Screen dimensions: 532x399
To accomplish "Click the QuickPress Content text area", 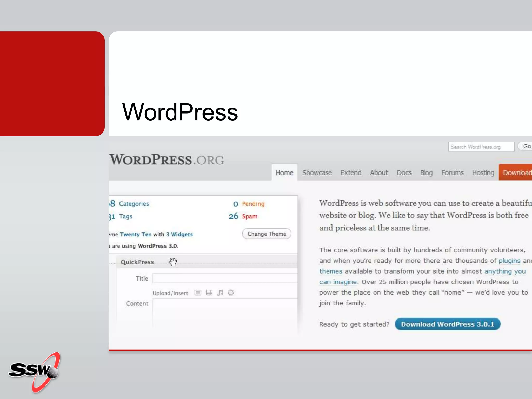I will [x=225, y=313].
